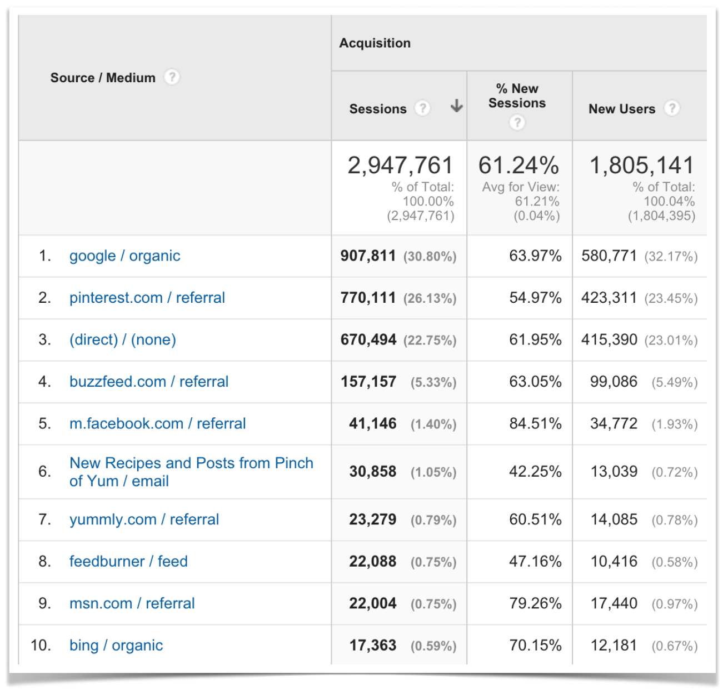Viewport: 728px width, 700px height.
Task: Open the bing / organic source report
Action: 116,645
